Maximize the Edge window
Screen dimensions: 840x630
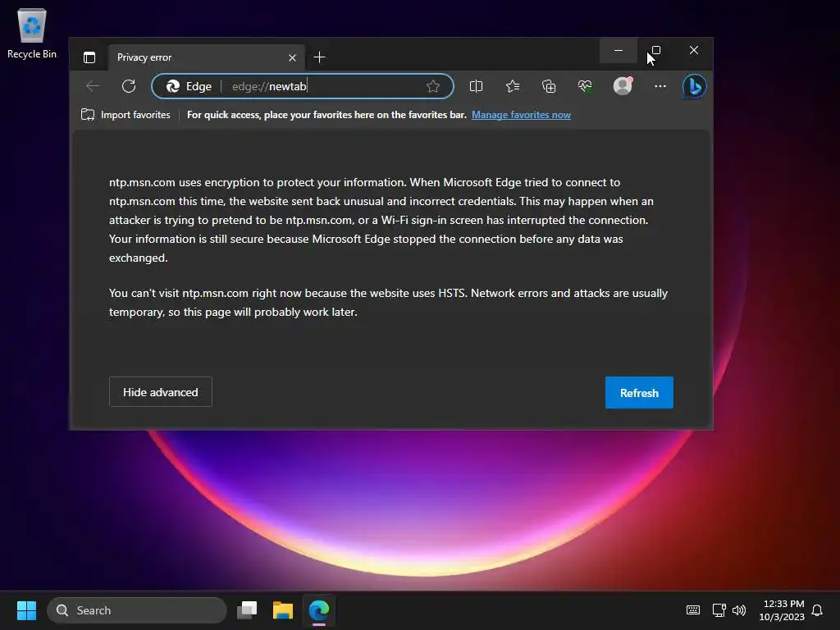click(655, 50)
